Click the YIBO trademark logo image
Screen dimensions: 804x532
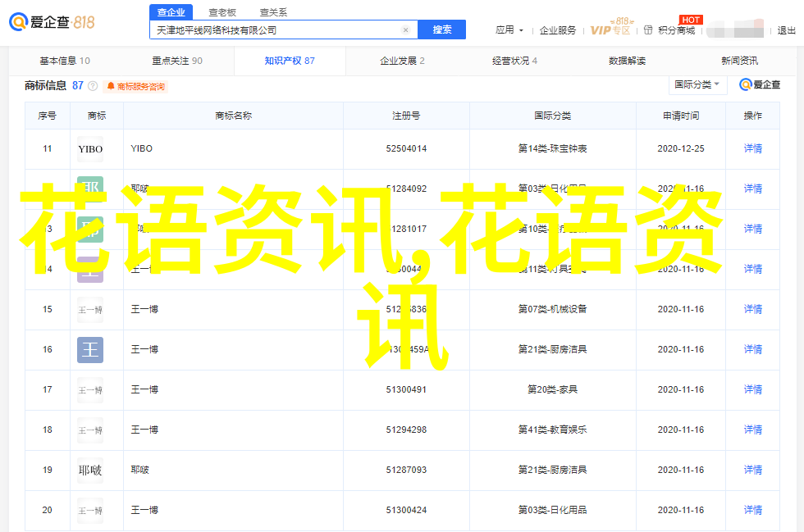(90, 149)
